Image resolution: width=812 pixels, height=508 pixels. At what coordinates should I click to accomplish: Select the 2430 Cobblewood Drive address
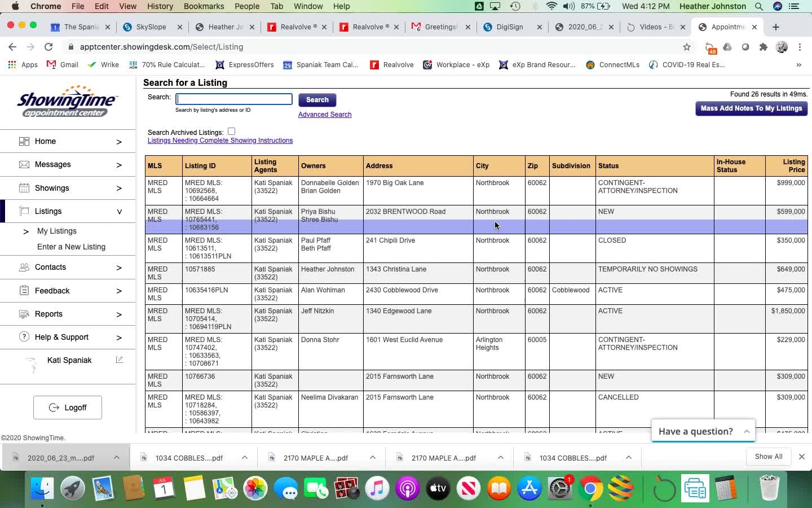(x=401, y=290)
